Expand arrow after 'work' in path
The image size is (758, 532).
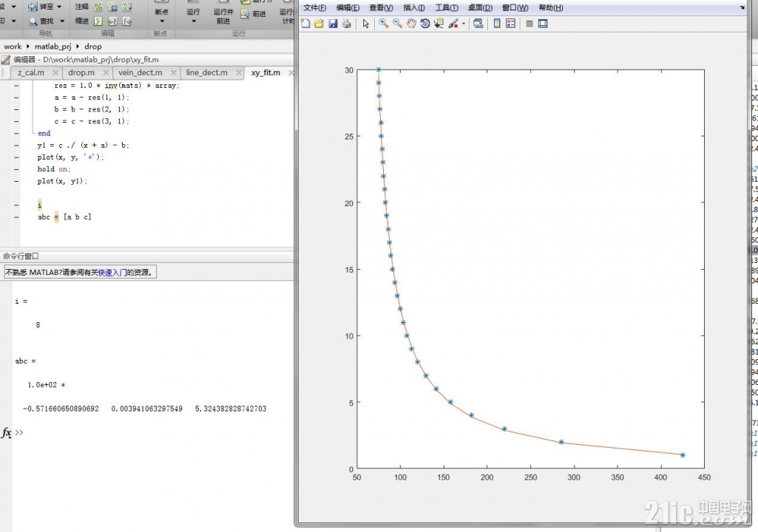pyautogui.click(x=28, y=47)
